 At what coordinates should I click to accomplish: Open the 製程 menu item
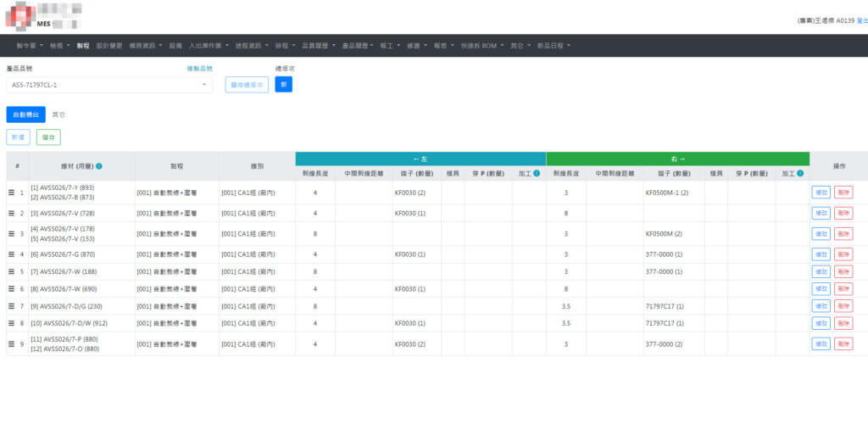[82, 45]
